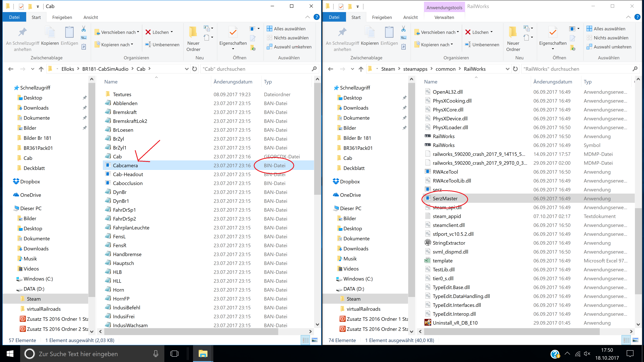Refresh the Cab folder view
The height and width of the screenshot is (362, 644).
point(195,69)
